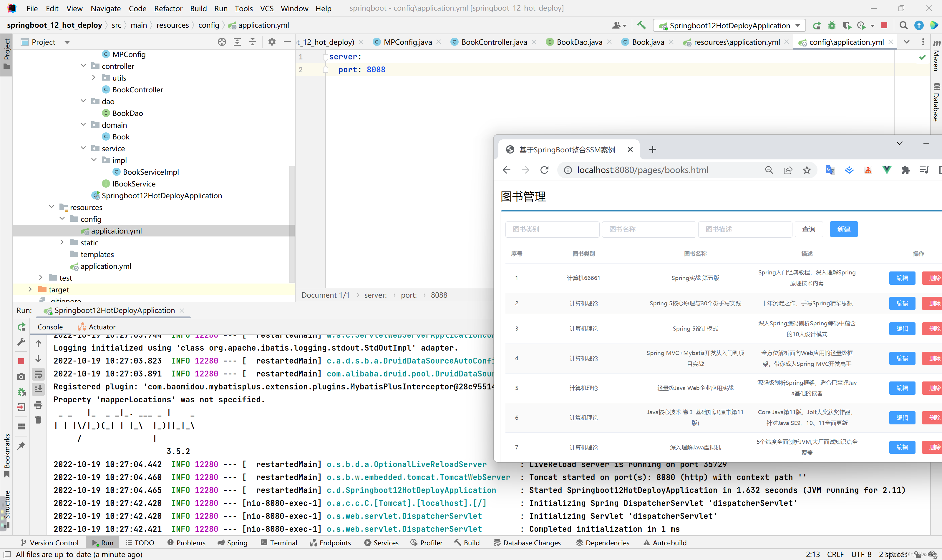Share page icon in address bar
This screenshot has height=560, width=942.
(788, 170)
